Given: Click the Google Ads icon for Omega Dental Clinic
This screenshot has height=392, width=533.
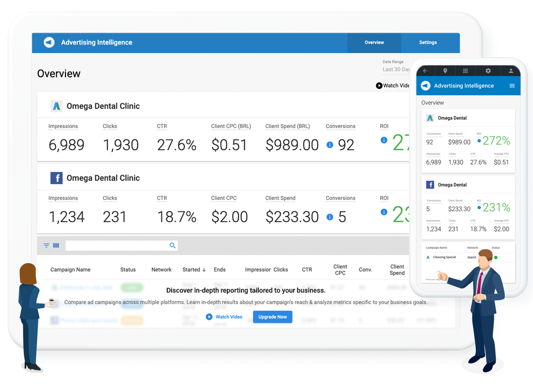Looking at the screenshot, I should 56,106.
